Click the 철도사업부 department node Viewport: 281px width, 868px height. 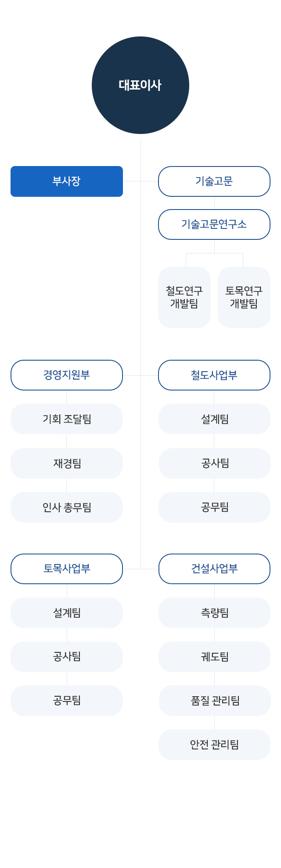[x=214, y=375]
